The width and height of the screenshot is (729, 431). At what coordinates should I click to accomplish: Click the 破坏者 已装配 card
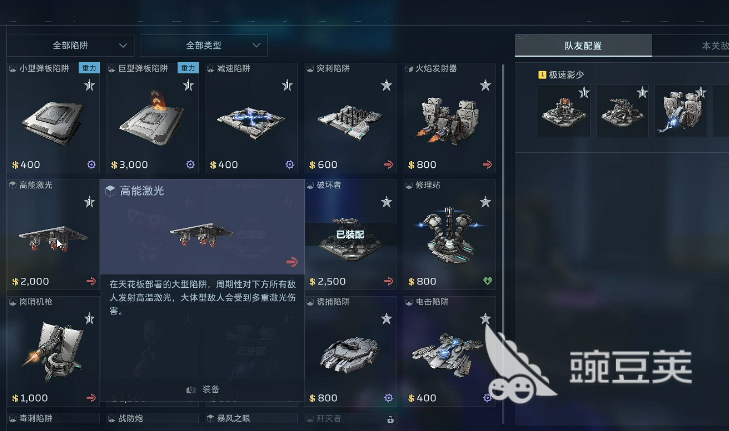(351, 235)
